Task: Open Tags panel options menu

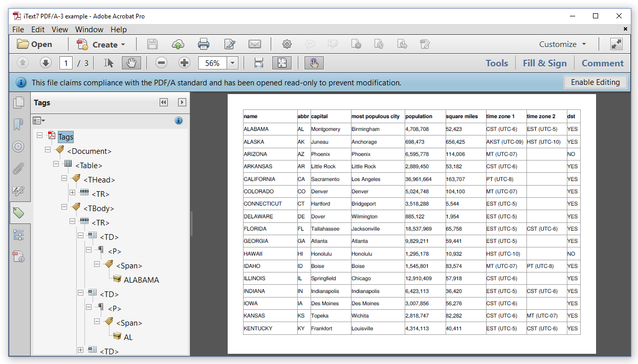Action: (x=39, y=121)
